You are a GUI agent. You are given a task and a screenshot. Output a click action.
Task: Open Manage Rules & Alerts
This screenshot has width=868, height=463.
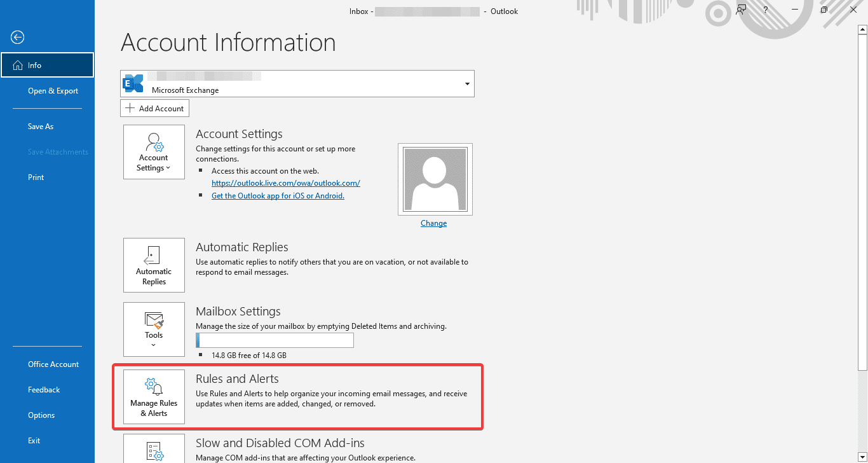[x=154, y=397]
